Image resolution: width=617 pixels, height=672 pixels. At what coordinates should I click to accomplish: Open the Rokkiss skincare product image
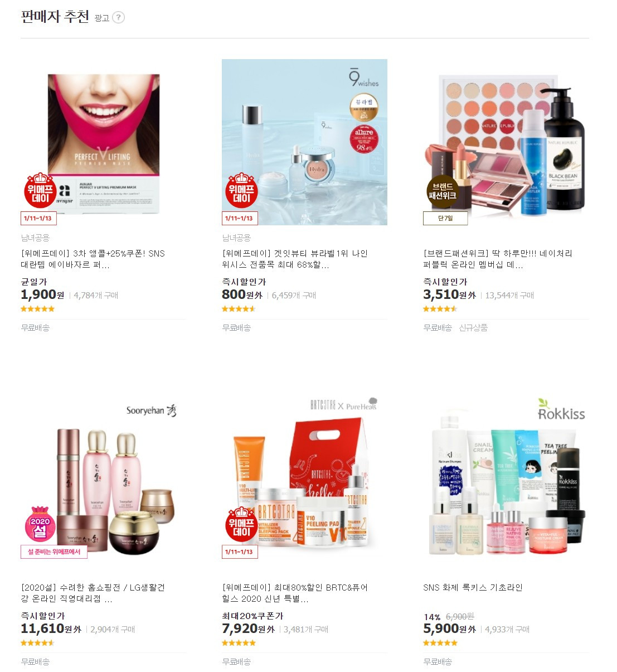pyautogui.click(x=506, y=476)
